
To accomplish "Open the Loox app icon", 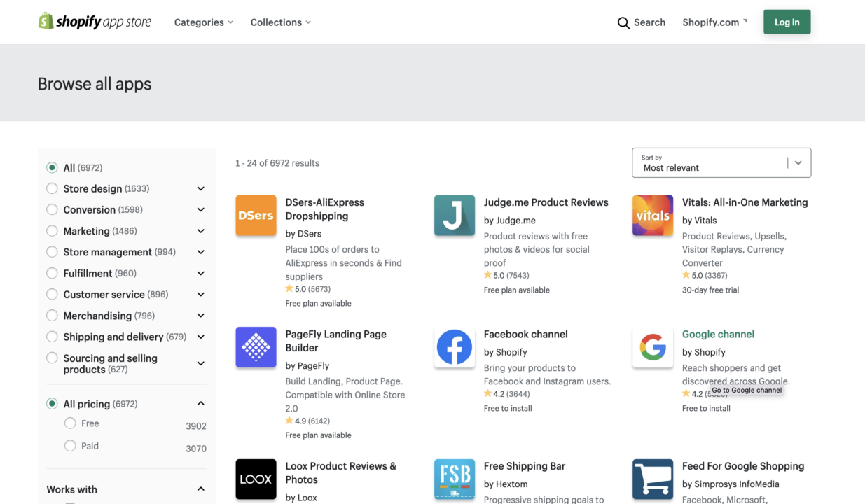I will tap(256, 479).
